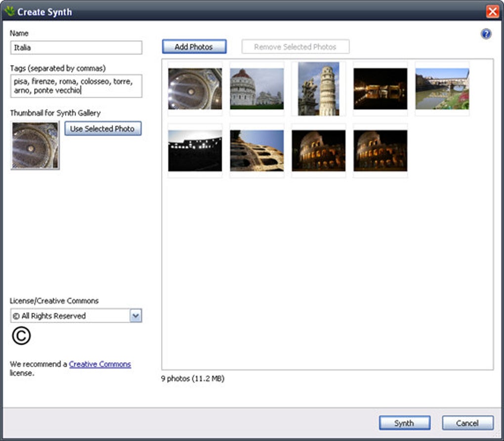Click the 'Tags (separated by commas)' label
Screen dimensions: 504x441
[58, 68]
